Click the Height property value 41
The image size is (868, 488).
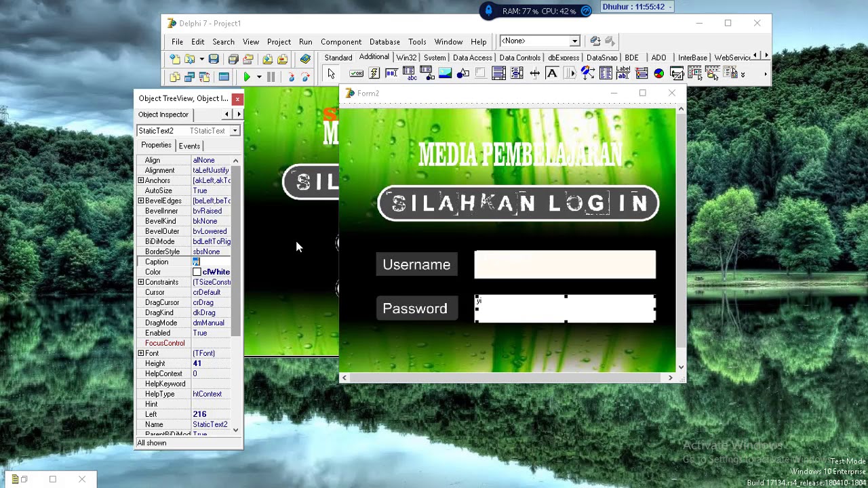(x=211, y=363)
